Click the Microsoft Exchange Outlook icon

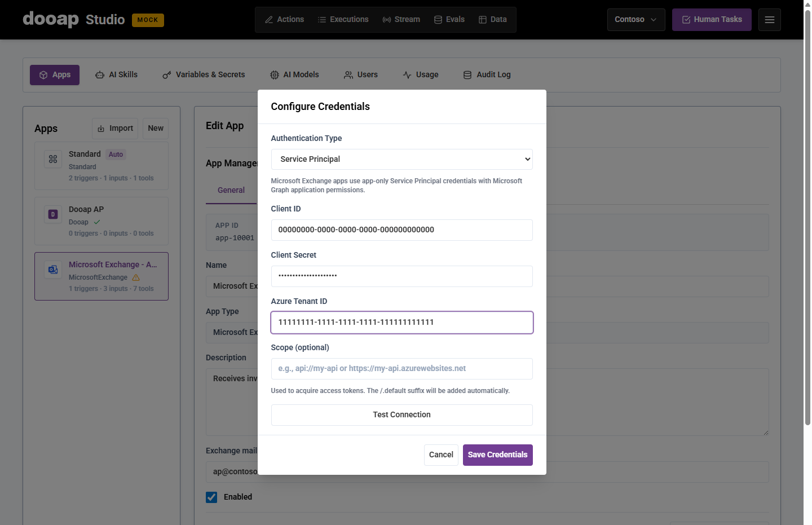pos(53,270)
